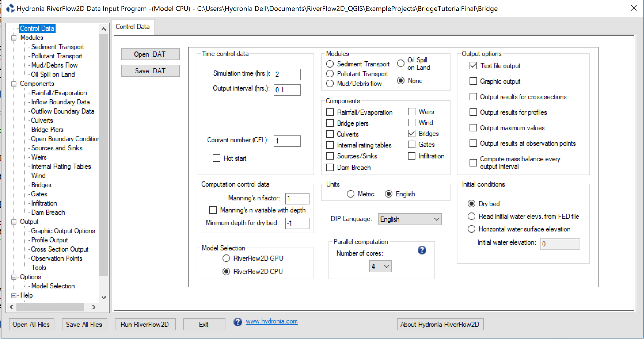Switch to the Control Data tab

click(x=133, y=27)
